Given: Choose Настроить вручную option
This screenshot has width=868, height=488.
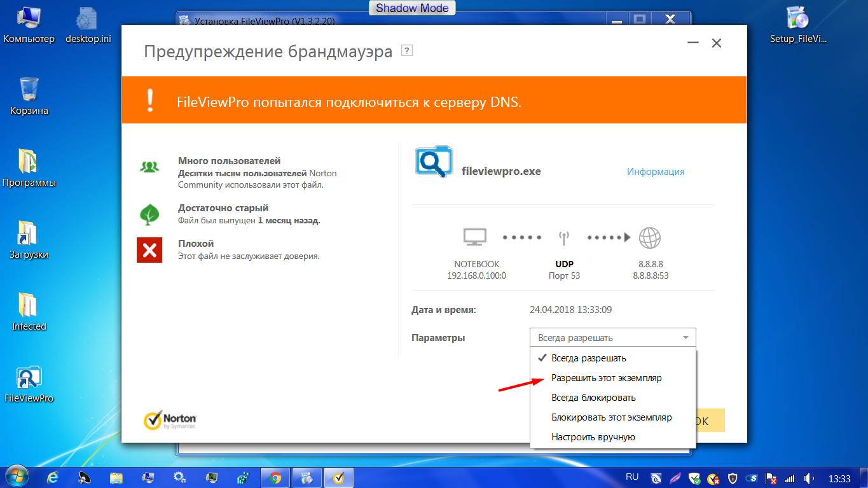Looking at the screenshot, I should coord(613,437).
